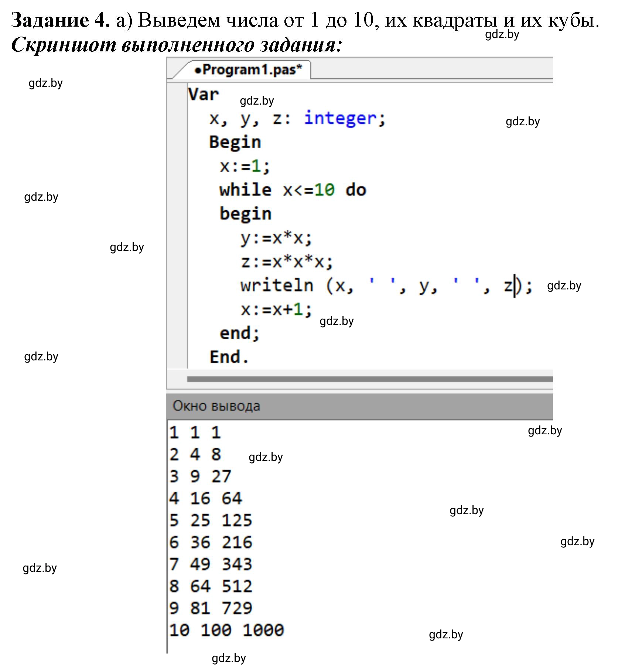Click output line '9 81 729'
Screen dimensions: 632x672
(211, 608)
